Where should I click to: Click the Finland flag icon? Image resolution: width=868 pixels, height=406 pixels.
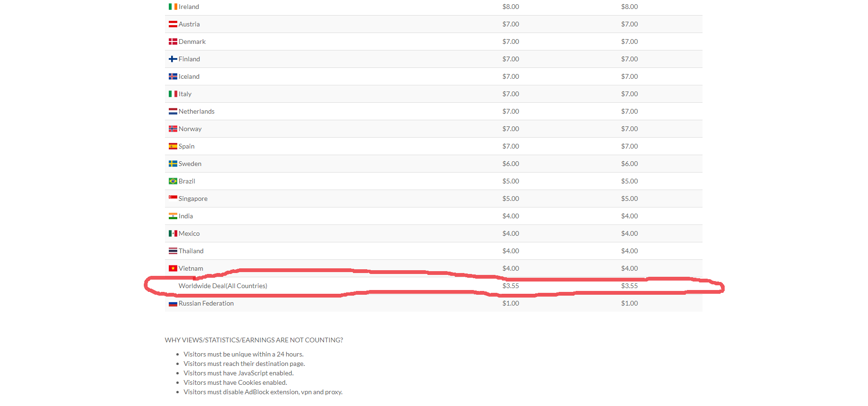(173, 59)
